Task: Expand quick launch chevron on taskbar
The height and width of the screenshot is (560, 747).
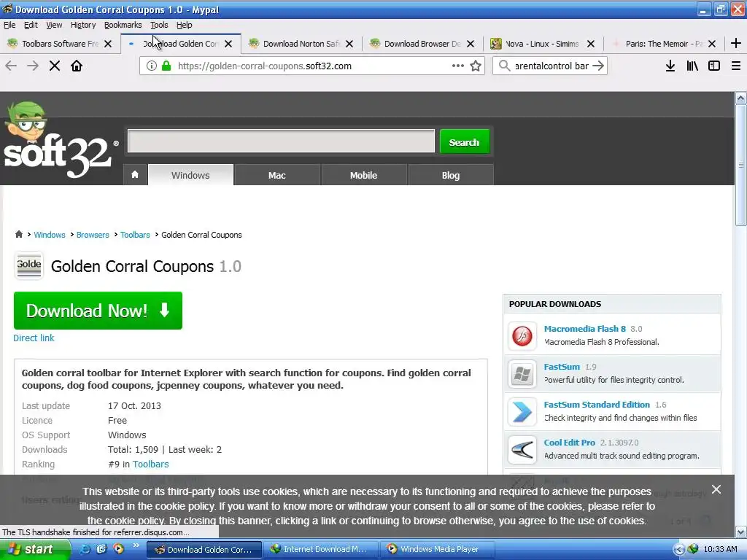Action: pos(136,545)
